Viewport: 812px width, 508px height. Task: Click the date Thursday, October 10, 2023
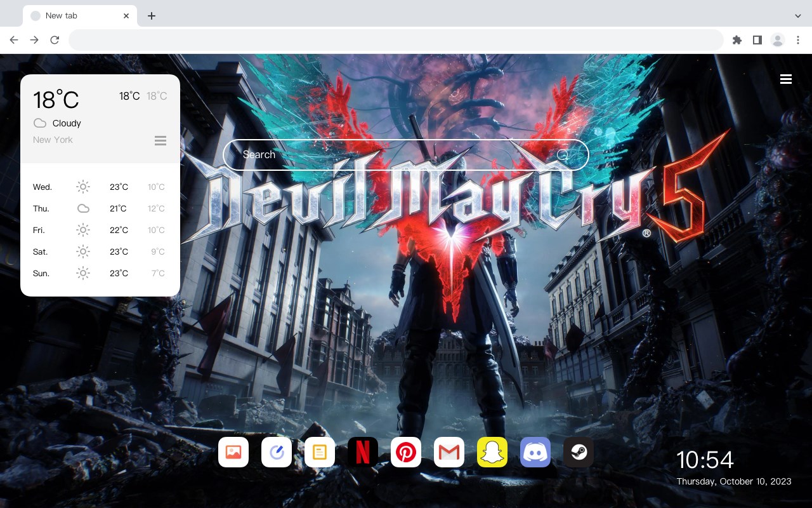point(734,481)
